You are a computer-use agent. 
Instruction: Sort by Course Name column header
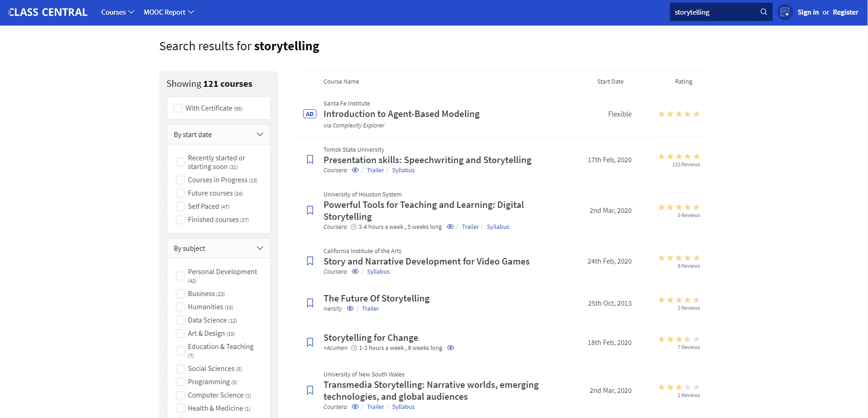pos(341,81)
